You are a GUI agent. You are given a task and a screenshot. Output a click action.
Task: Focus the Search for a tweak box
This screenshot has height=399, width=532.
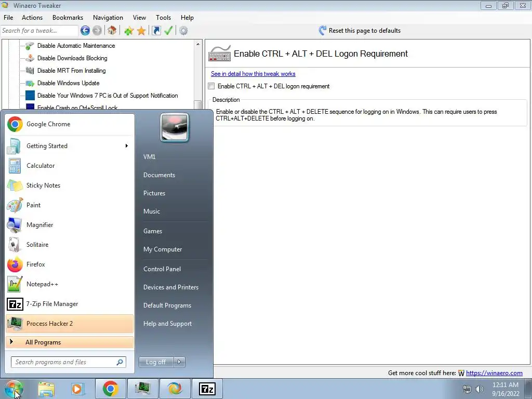(39, 31)
